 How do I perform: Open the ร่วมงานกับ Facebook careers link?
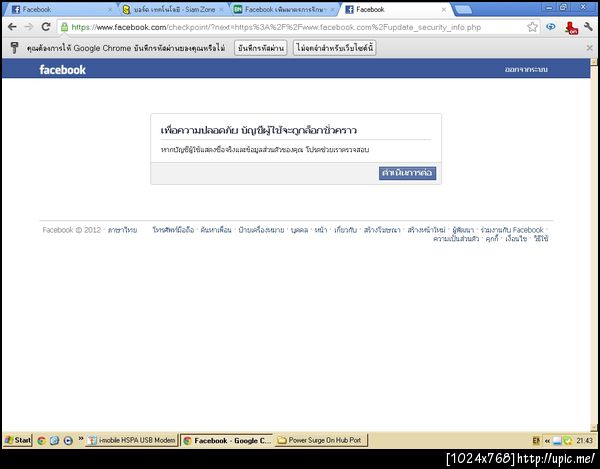(512, 230)
